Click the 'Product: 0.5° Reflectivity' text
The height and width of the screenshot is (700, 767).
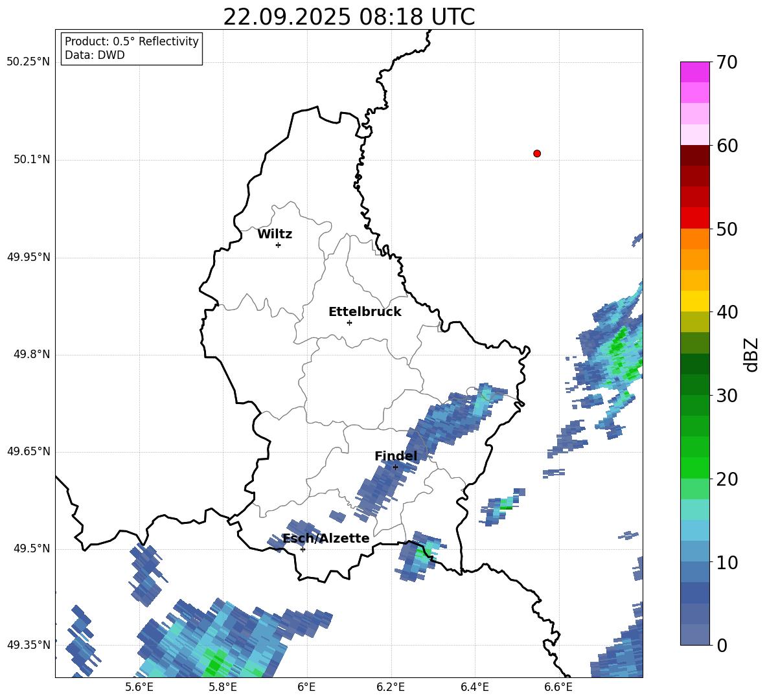[x=132, y=41]
